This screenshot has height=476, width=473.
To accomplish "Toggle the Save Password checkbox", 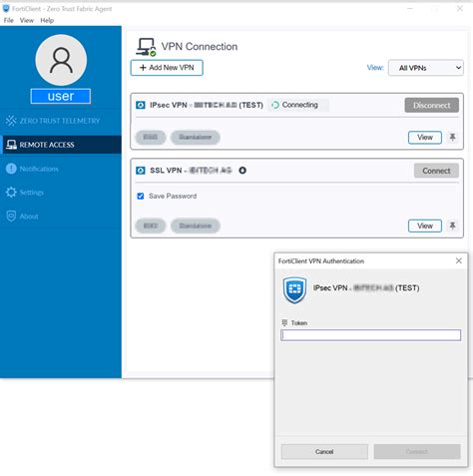I will pyautogui.click(x=141, y=196).
